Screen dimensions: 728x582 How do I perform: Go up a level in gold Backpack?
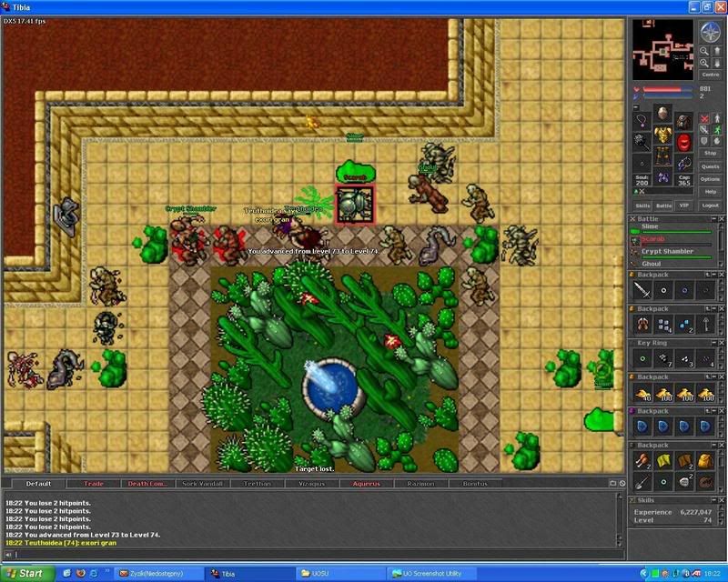707,376
